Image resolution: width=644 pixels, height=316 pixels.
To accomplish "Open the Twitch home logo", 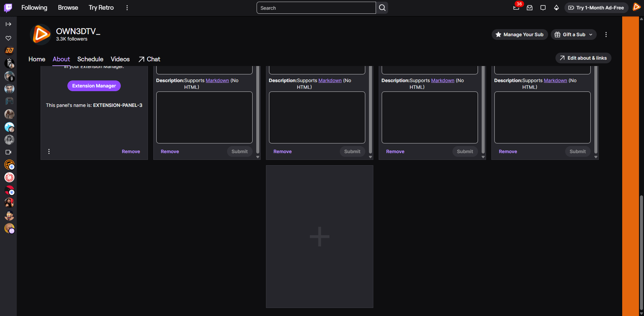I will 8,8.
